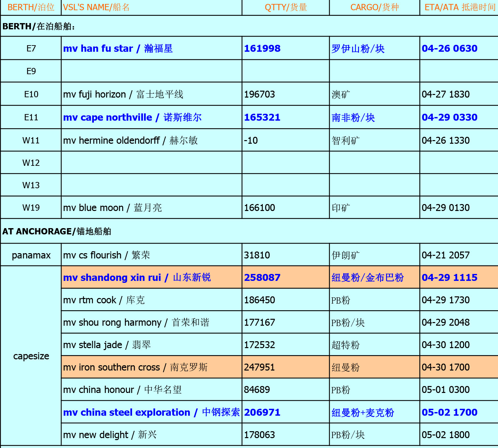Click vessel mv cape northville / 诺斯维尔
The height and width of the screenshot is (448, 498).
coord(152,117)
